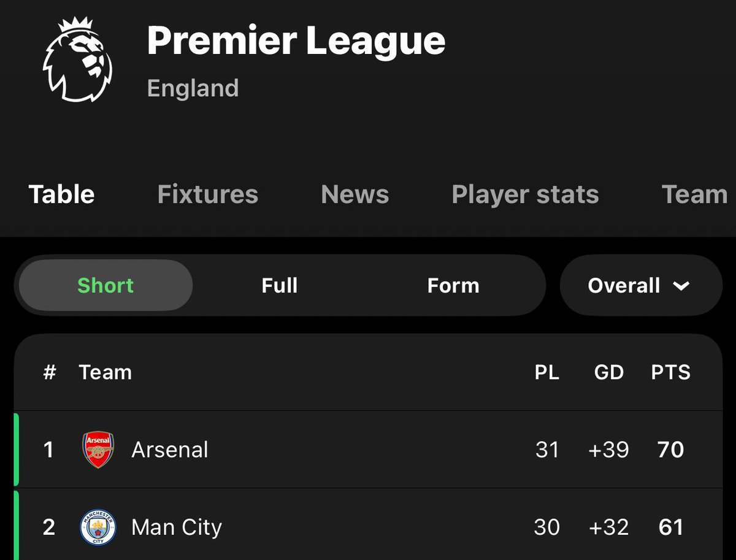Click the Manchester City club crest
Screen dimensions: 736x560
pyautogui.click(x=98, y=527)
